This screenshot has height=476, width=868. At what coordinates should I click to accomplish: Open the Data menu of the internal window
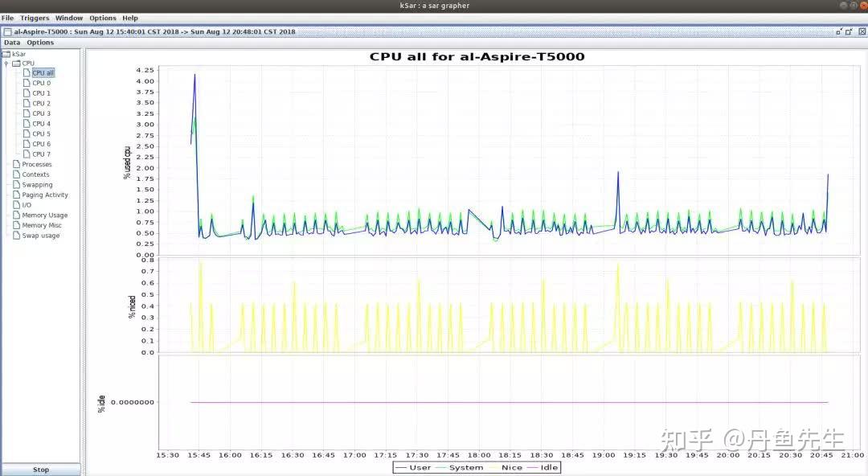coord(12,42)
